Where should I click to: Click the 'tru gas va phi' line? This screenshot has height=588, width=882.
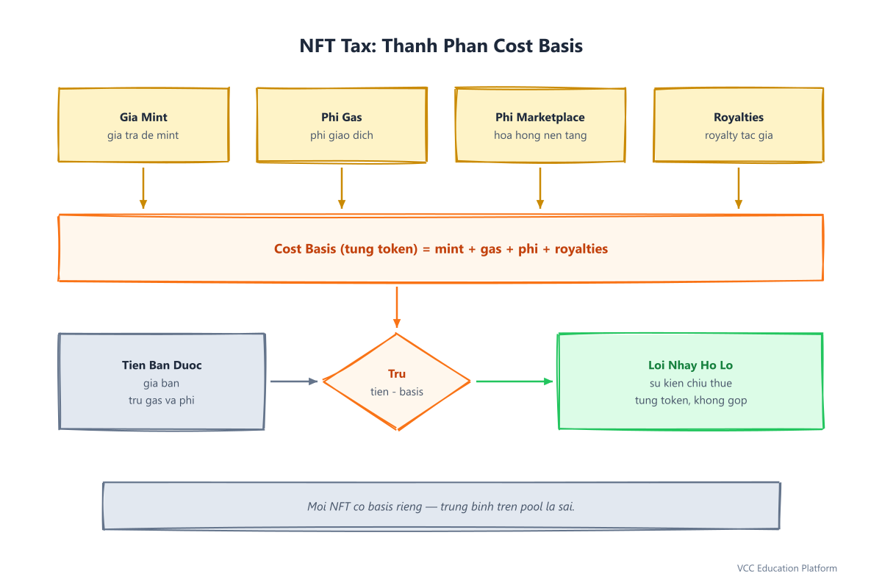point(162,401)
